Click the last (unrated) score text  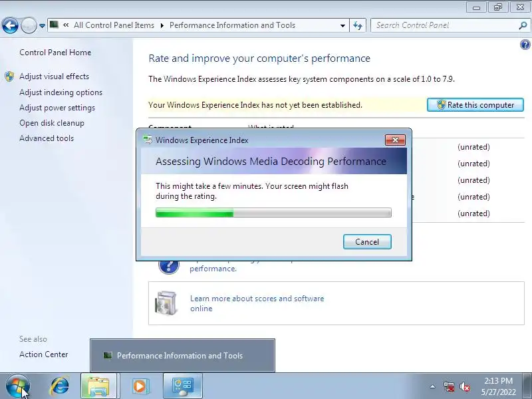point(473,213)
